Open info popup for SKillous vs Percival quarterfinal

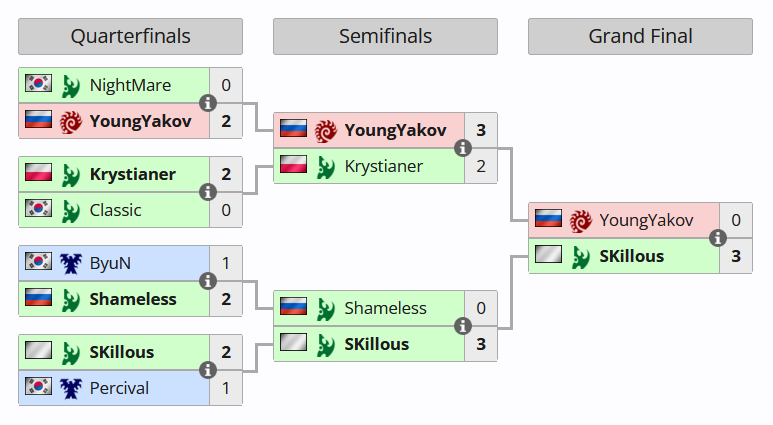click(208, 370)
